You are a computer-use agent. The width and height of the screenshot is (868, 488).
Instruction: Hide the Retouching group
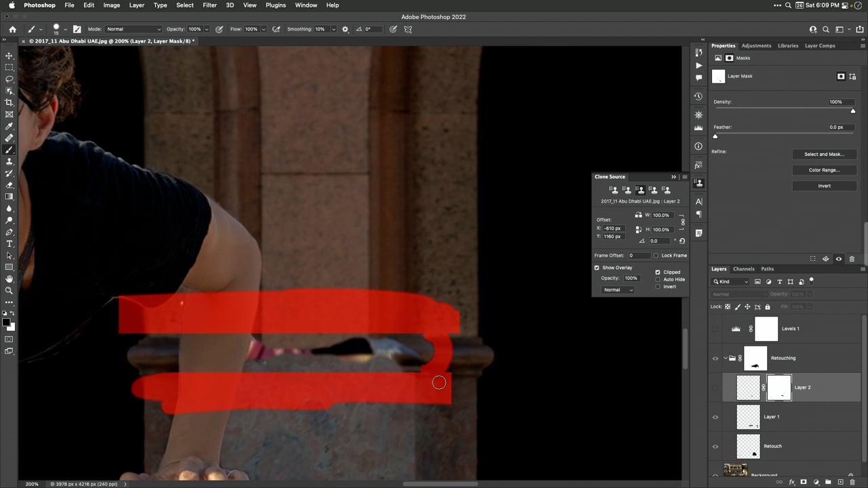[715, 358]
